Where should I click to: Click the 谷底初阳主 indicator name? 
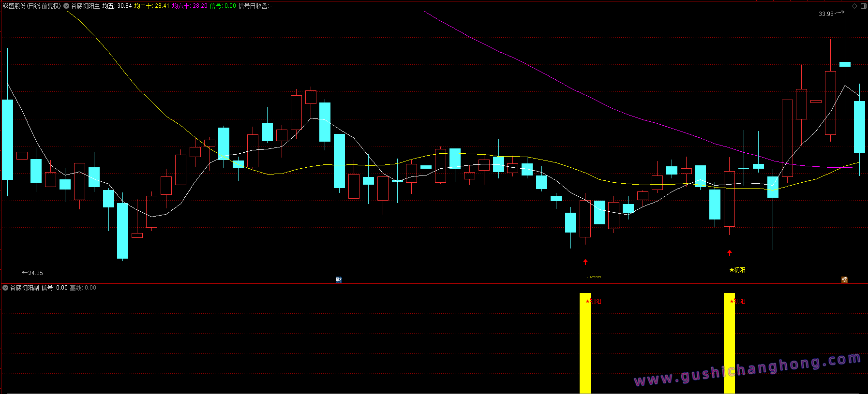coord(85,6)
